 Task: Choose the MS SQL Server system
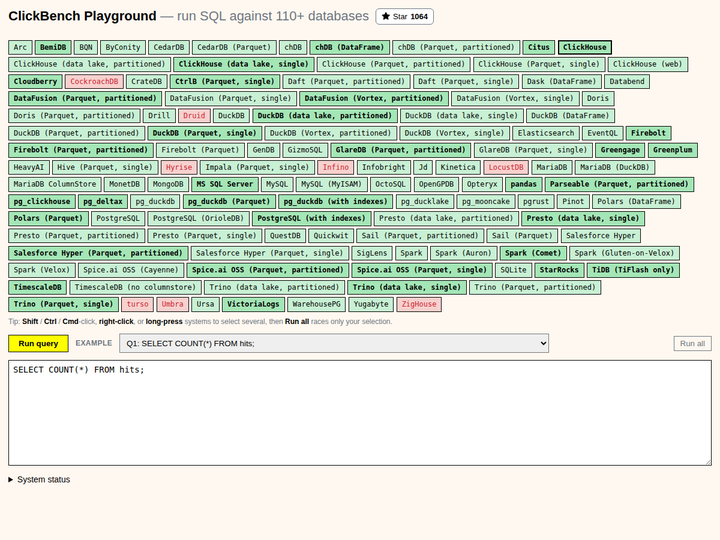click(x=225, y=184)
